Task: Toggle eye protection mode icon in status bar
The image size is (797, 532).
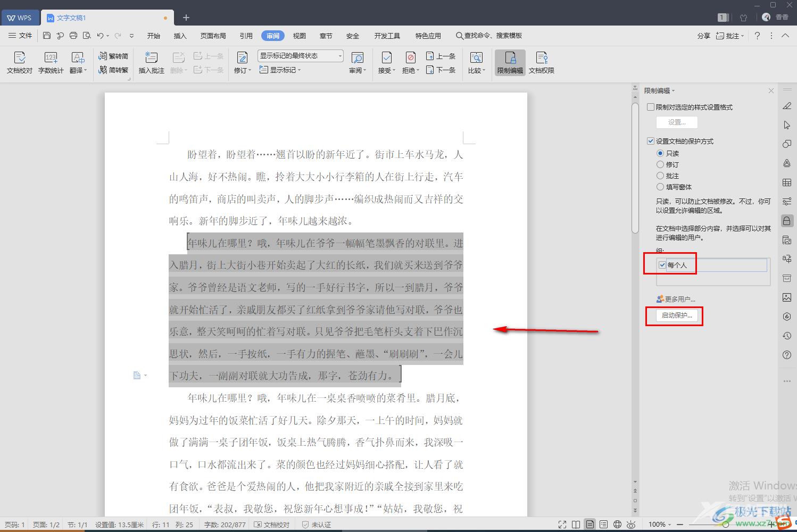Action: pos(632,525)
